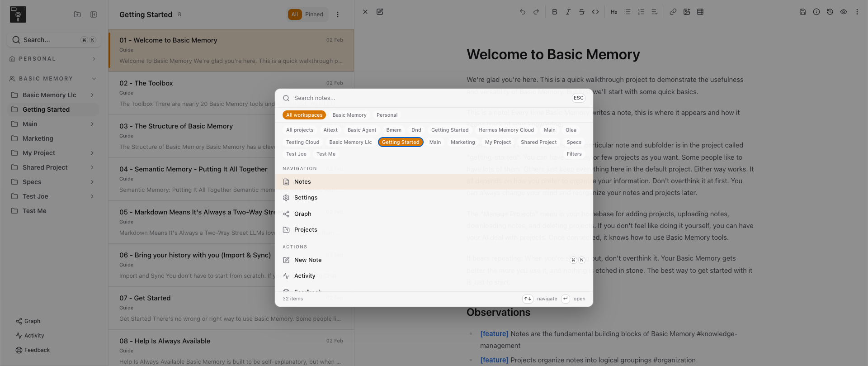Focus the Search notes input field
The width and height of the screenshot is (868, 366).
[x=429, y=98]
